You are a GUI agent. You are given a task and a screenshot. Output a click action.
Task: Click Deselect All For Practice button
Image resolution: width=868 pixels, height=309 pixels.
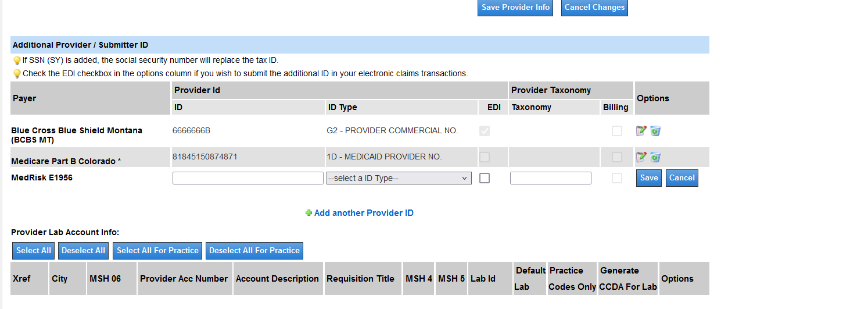pos(254,251)
